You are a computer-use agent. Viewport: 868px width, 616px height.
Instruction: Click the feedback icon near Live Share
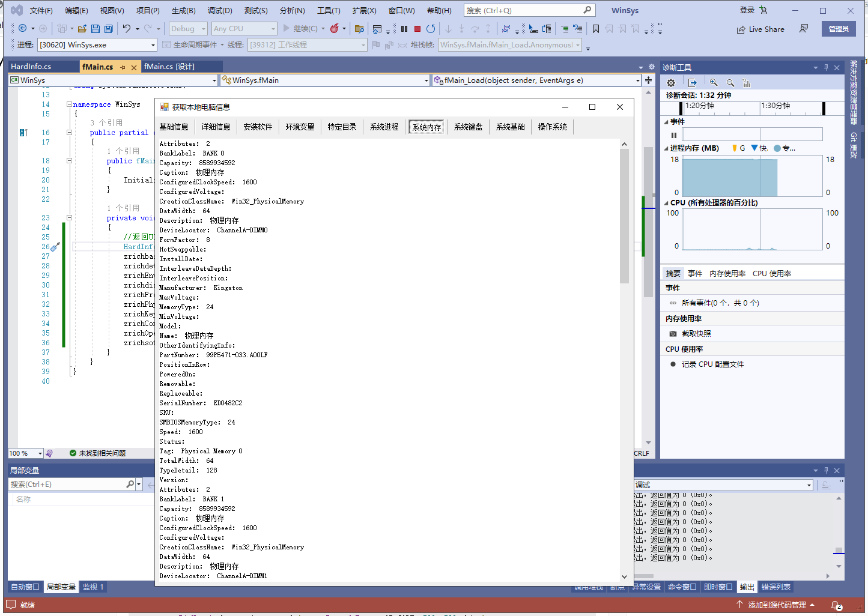click(x=803, y=28)
